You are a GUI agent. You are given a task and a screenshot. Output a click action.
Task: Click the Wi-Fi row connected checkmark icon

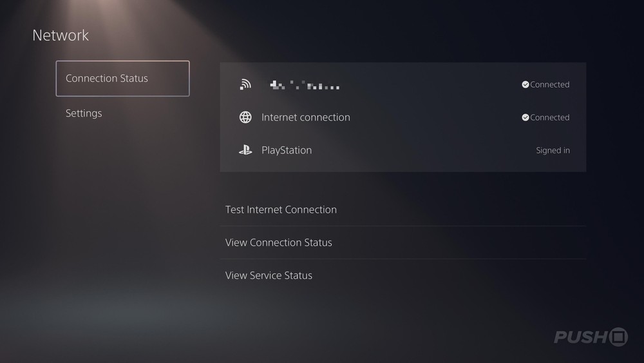[x=526, y=84]
